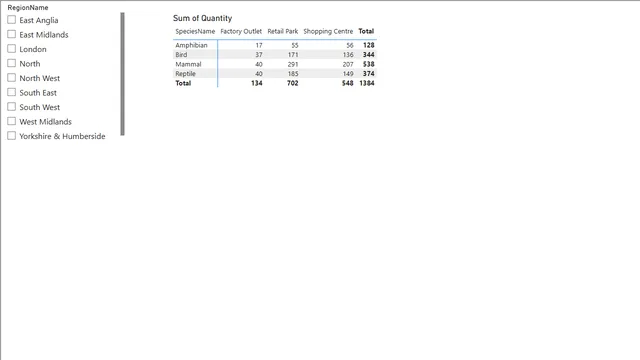Select the Reptile row label
The height and width of the screenshot is (360, 640).
pos(185,73)
